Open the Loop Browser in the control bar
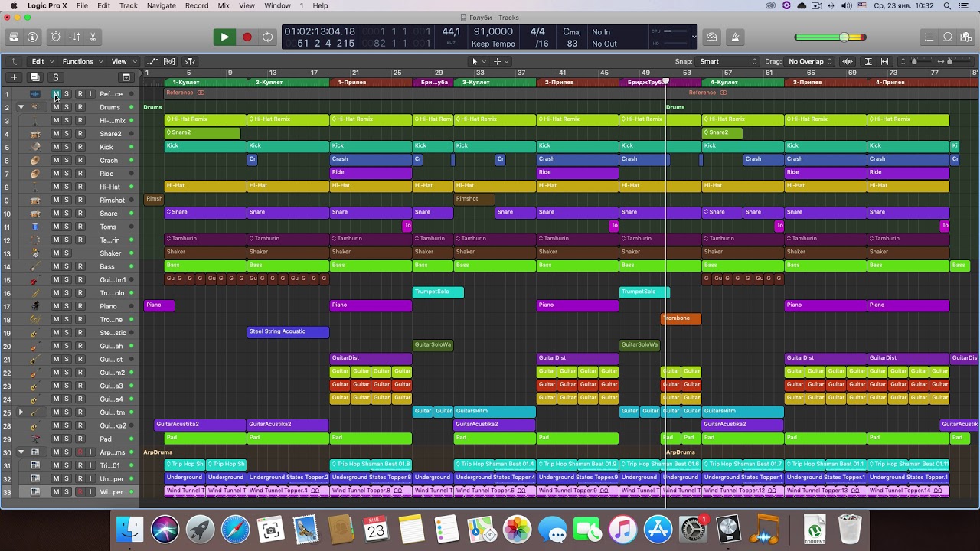Image resolution: width=980 pixels, height=551 pixels. coord(948,37)
